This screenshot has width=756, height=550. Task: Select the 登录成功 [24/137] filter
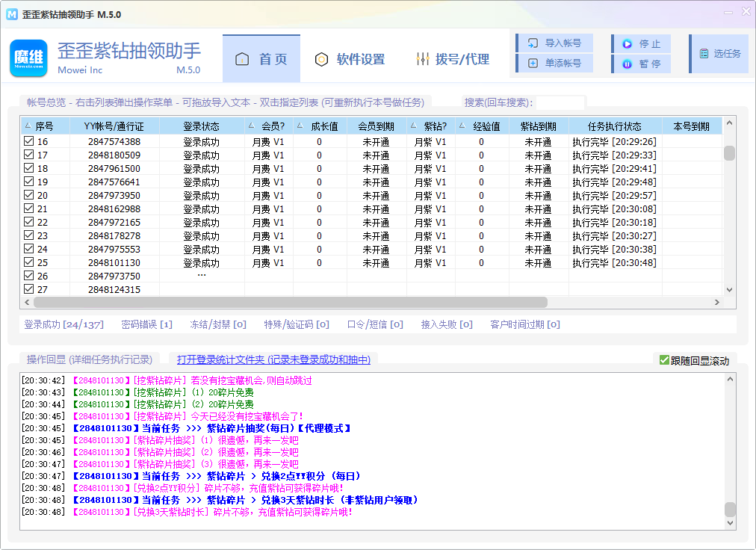tap(63, 324)
